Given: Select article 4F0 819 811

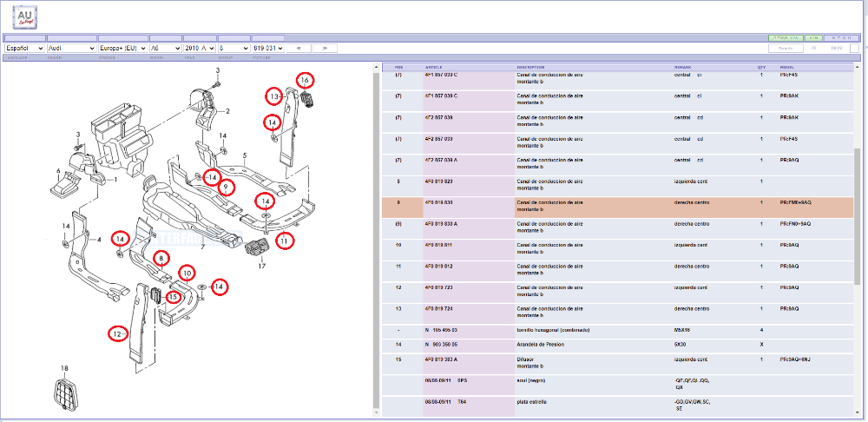Looking at the screenshot, I should (438, 245).
